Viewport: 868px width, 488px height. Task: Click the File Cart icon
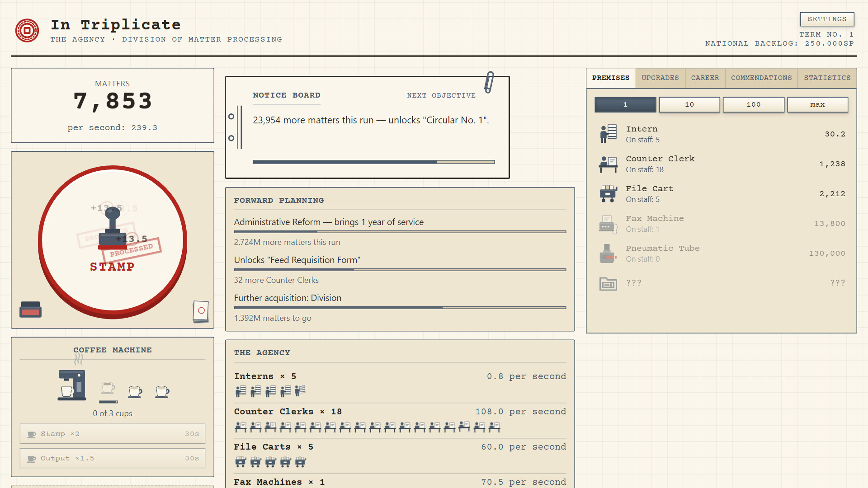click(x=608, y=193)
